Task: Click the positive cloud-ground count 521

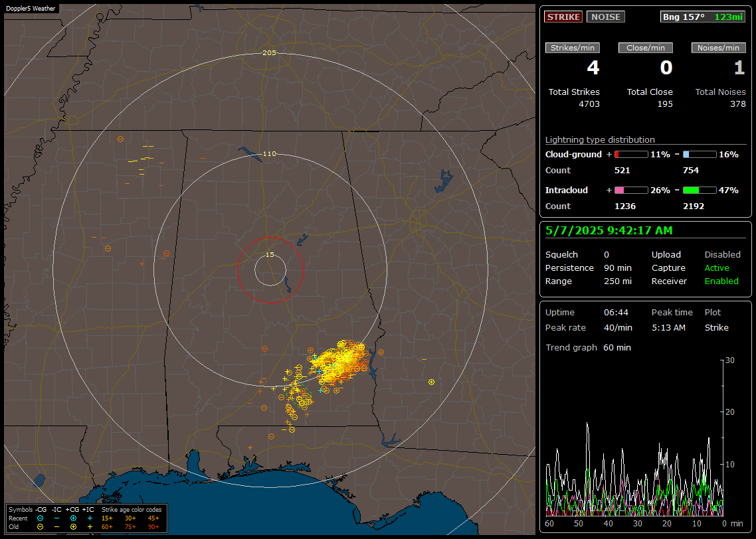Action: [x=622, y=171]
